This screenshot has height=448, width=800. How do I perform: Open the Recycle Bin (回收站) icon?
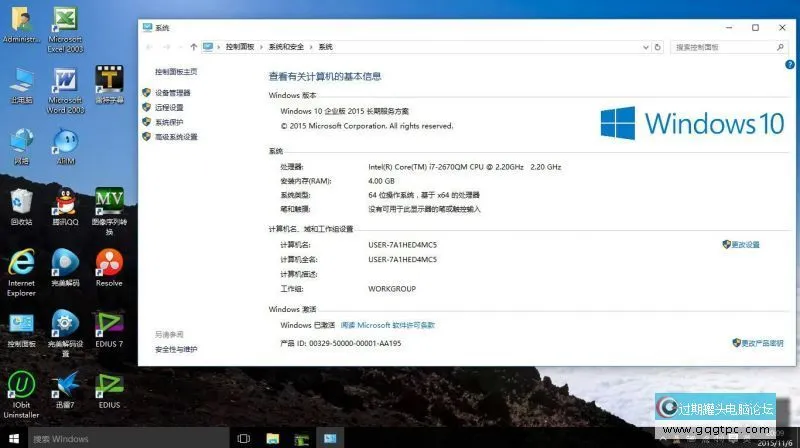21,202
